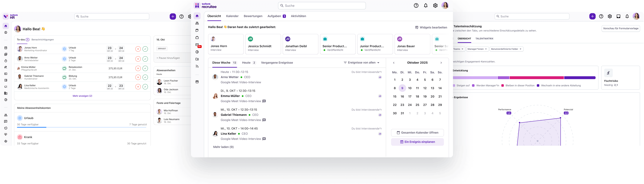Approve Jonas Horn's Urlaub request with green check

(145, 49)
